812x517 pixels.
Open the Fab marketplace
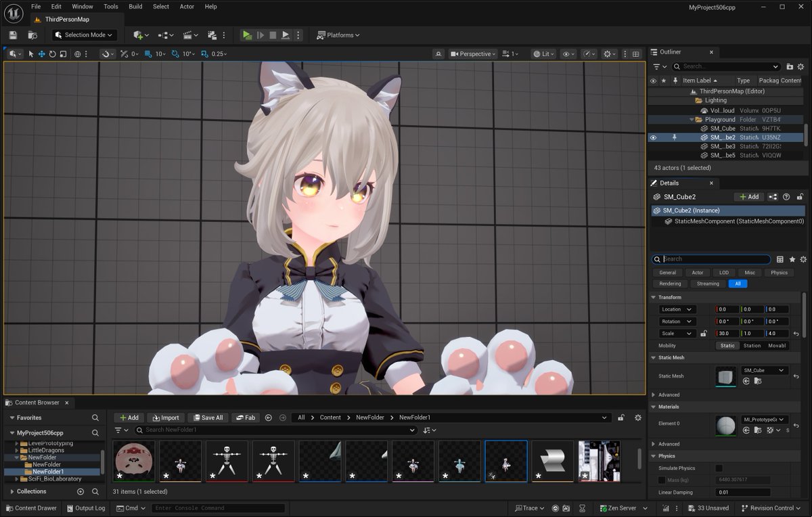click(x=246, y=418)
